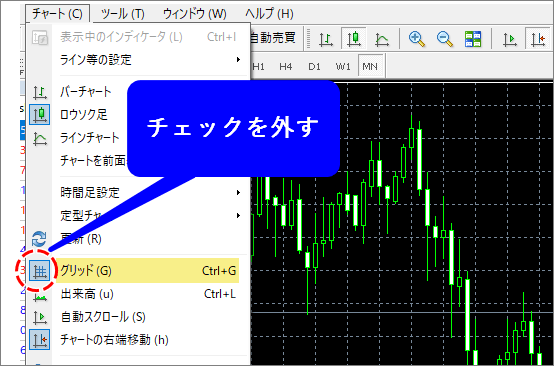Image resolution: width=554 pixels, height=366 pixels.
Task: Toggle auto scroll in the toolbar
Action: click(x=510, y=39)
